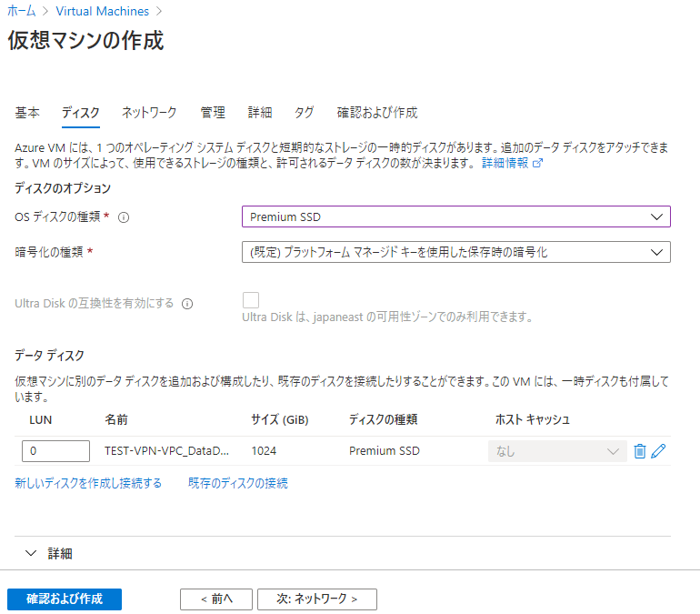Click the 前へ button

[x=216, y=599]
